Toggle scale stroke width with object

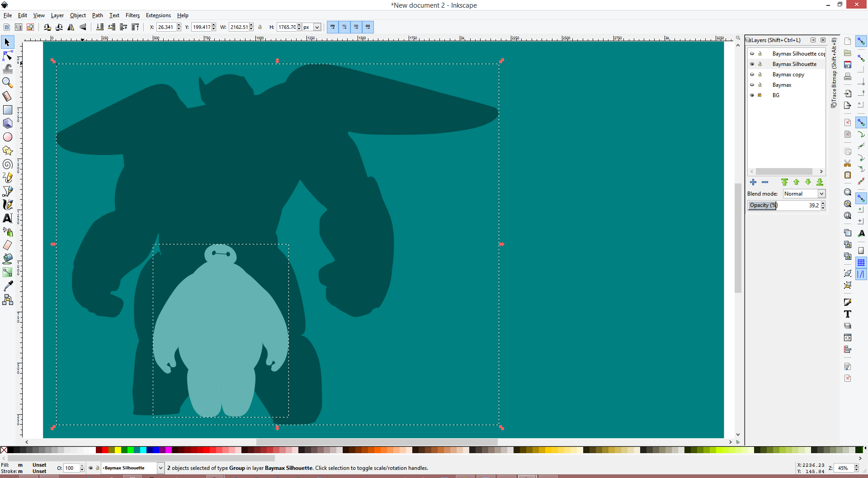tap(332, 27)
